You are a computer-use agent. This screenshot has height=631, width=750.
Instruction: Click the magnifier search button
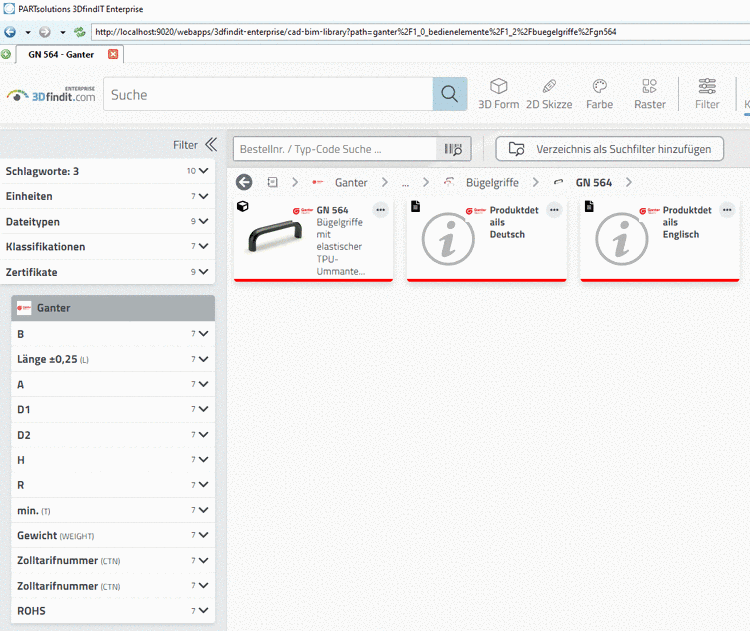449,94
